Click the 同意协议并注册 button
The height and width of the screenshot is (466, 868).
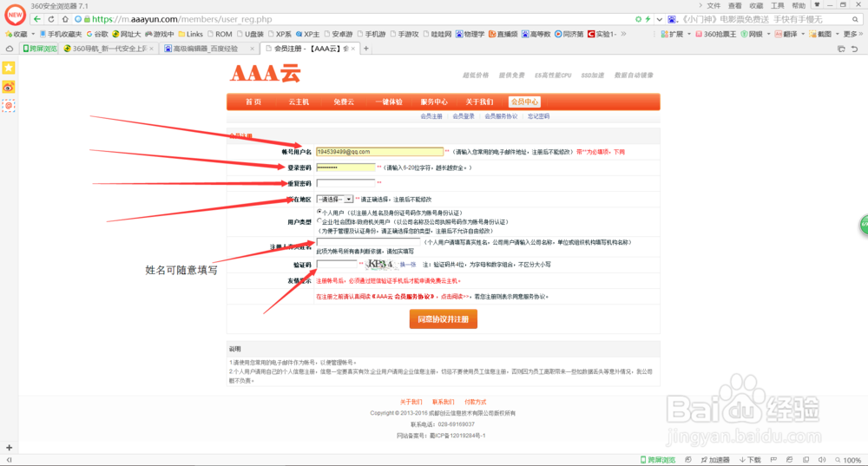click(x=443, y=318)
